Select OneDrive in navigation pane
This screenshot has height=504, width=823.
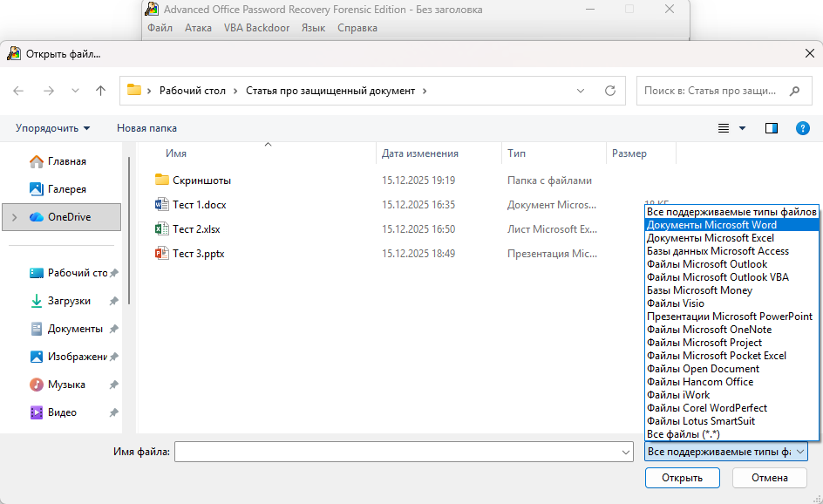click(x=61, y=217)
